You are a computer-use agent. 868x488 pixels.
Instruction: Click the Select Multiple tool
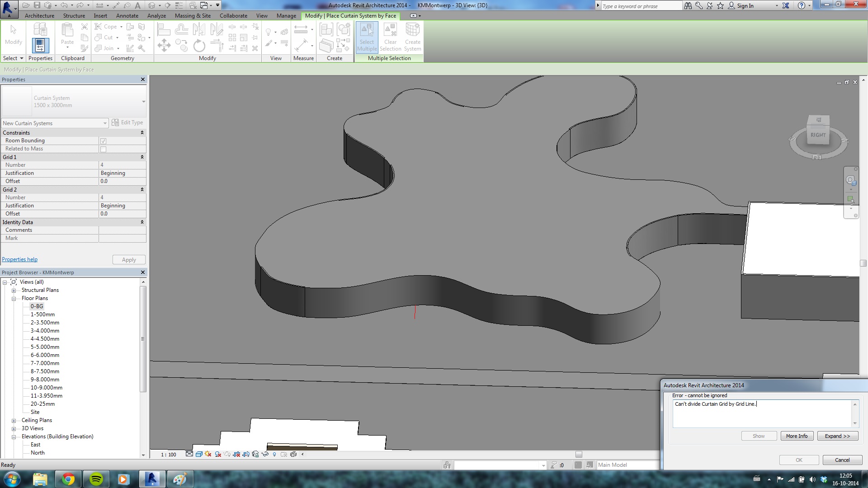(367, 37)
